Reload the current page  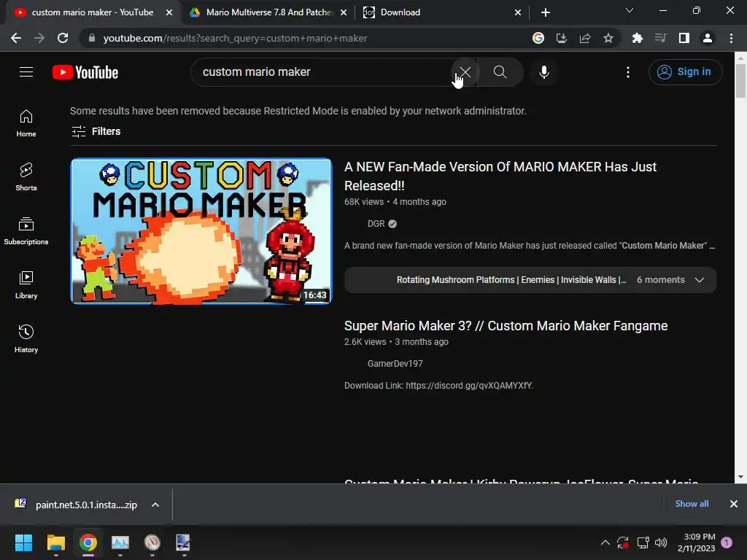coord(63,38)
